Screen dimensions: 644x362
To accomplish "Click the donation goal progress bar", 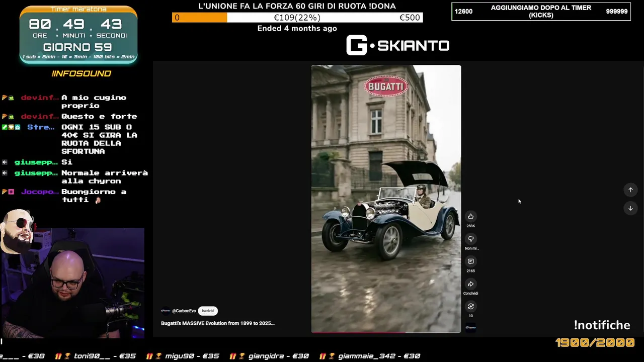I will click(x=297, y=18).
